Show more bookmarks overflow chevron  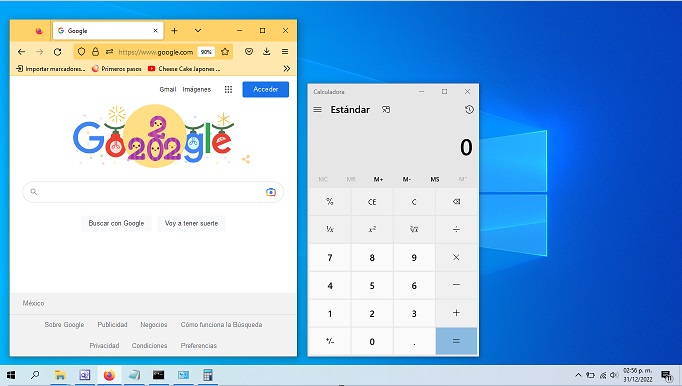[x=287, y=68]
